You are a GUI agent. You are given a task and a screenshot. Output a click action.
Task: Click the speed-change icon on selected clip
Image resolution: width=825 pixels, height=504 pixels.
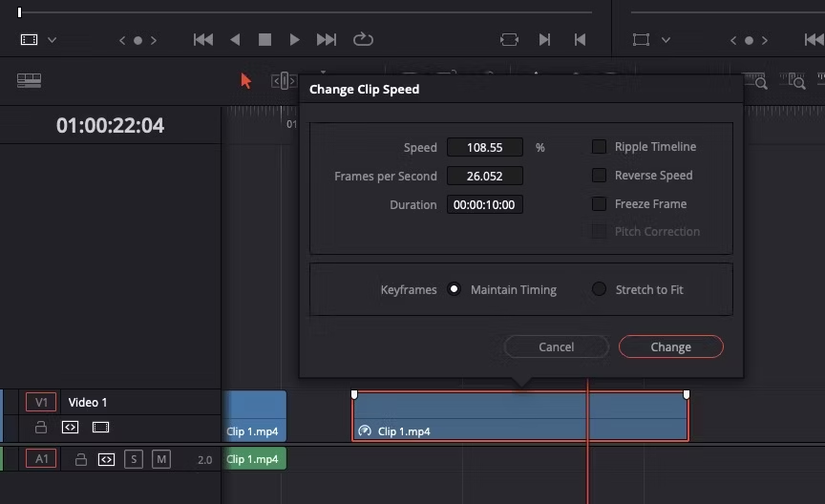(365, 430)
